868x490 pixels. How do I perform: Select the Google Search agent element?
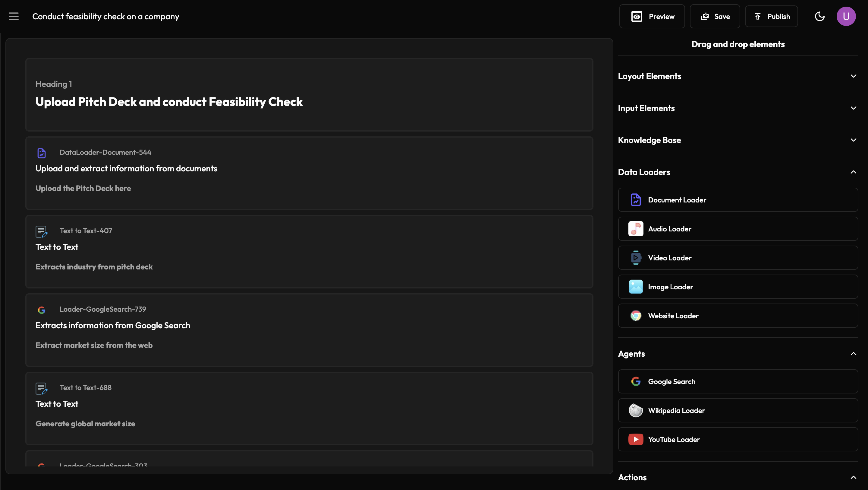coord(737,382)
